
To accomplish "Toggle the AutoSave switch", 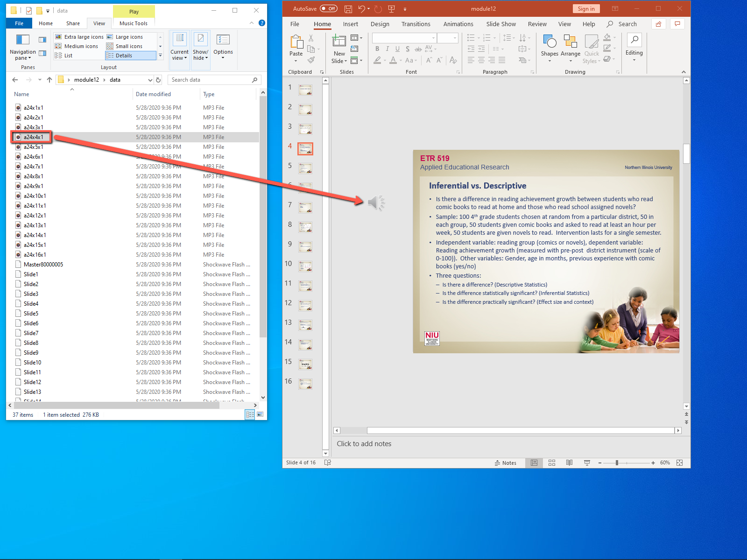I will point(329,9).
